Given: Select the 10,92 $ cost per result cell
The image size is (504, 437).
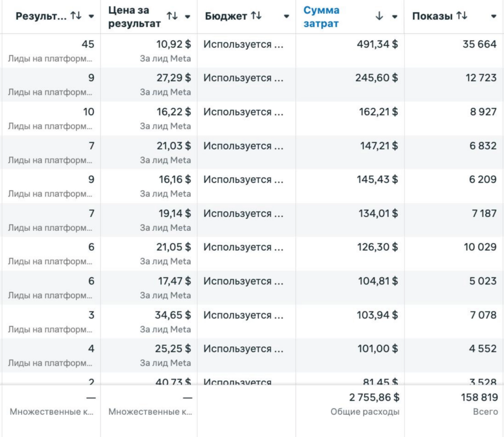Looking at the screenshot, I should click(174, 44).
